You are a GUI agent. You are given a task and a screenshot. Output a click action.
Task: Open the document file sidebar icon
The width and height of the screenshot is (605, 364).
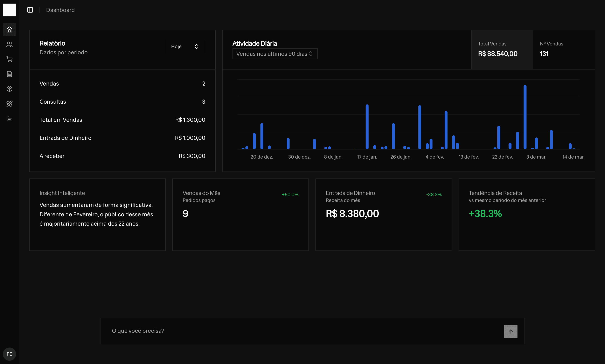[x=9, y=74]
